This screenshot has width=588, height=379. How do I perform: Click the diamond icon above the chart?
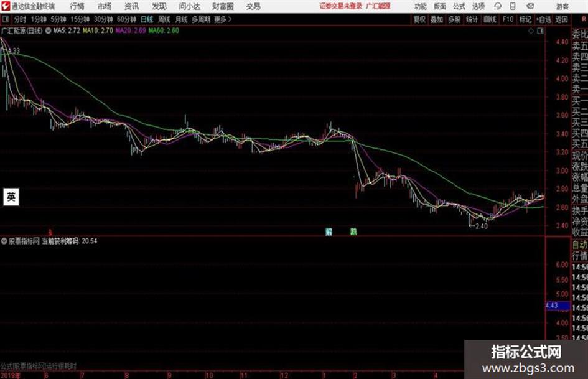click(531, 31)
